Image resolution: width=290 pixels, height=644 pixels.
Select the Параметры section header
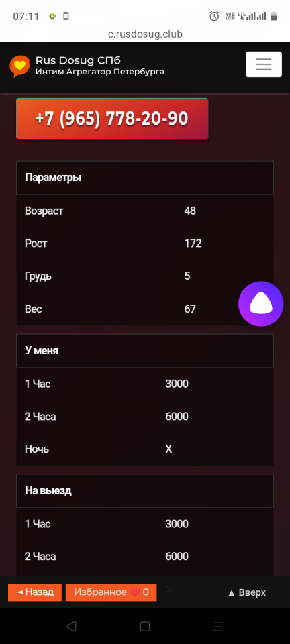145,178
